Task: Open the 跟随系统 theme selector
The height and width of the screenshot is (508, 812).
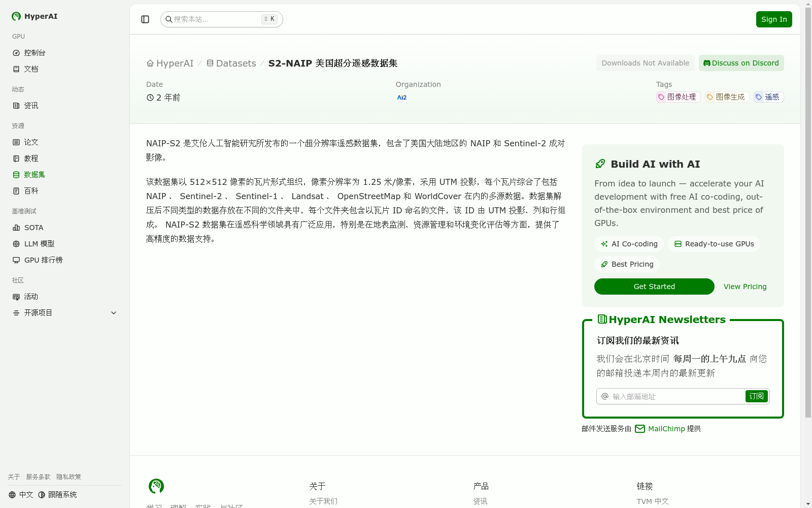Action: (x=57, y=495)
